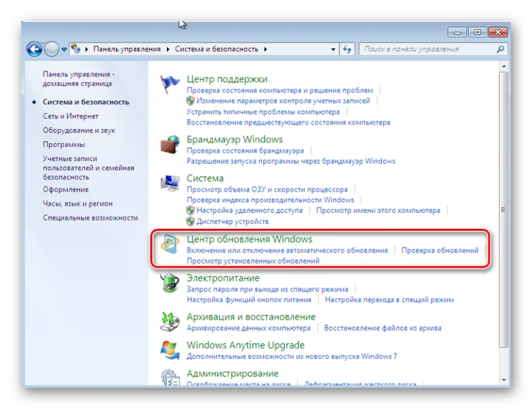Click Разрешение запуска программы через брандмауэр Windows
This screenshot has height=409, width=532.
pyautogui.click(x=291, y=161)
